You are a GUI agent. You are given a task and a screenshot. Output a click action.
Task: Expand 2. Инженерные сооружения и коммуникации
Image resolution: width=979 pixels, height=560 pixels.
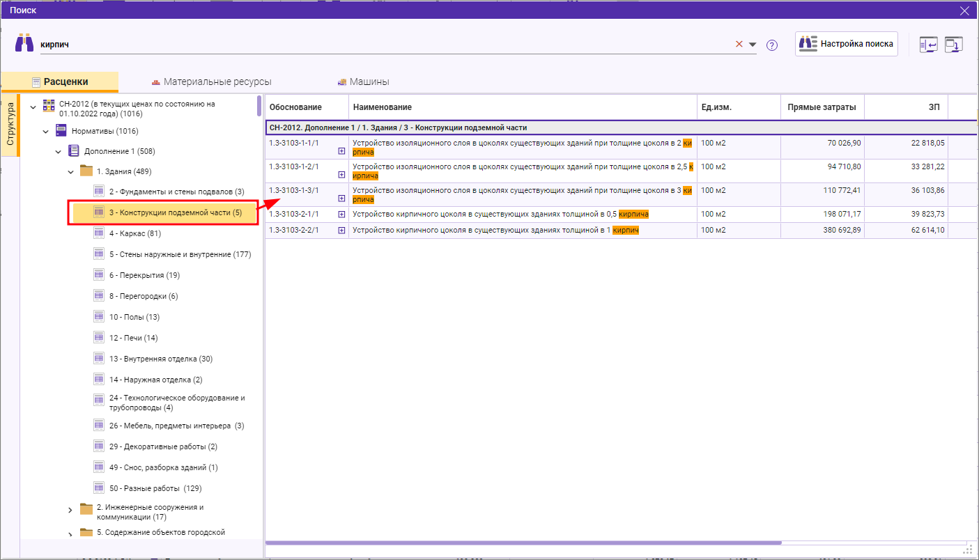coord(70,511)
